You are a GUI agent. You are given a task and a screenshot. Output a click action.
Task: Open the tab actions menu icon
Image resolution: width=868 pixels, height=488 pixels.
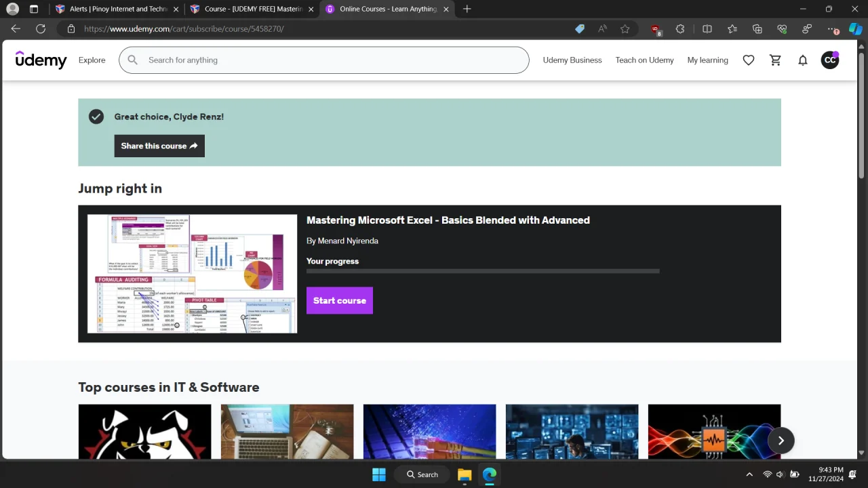pos(34,9)
